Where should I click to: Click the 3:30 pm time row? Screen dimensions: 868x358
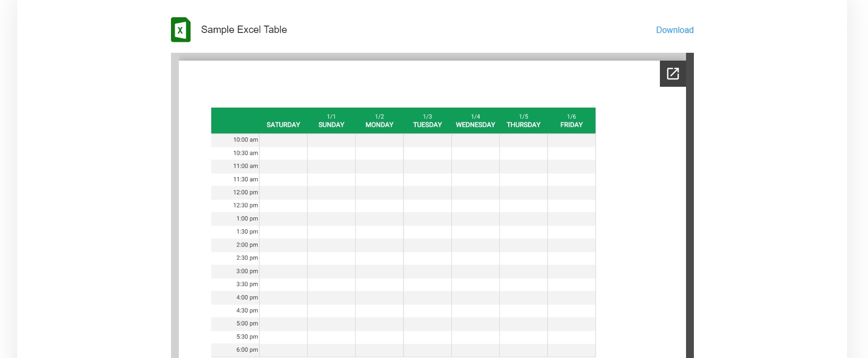coord(403,284)
